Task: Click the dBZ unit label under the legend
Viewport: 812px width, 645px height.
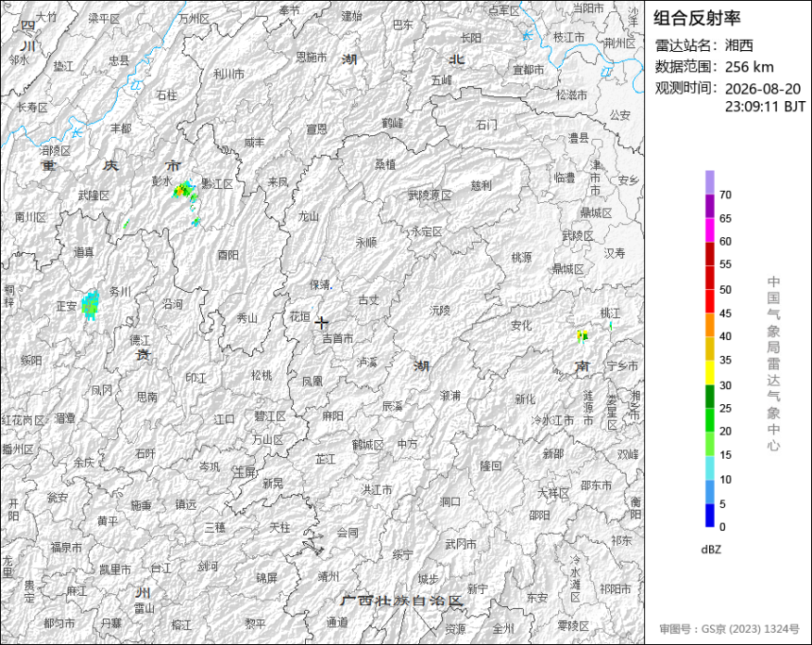Action: (710, 550)
